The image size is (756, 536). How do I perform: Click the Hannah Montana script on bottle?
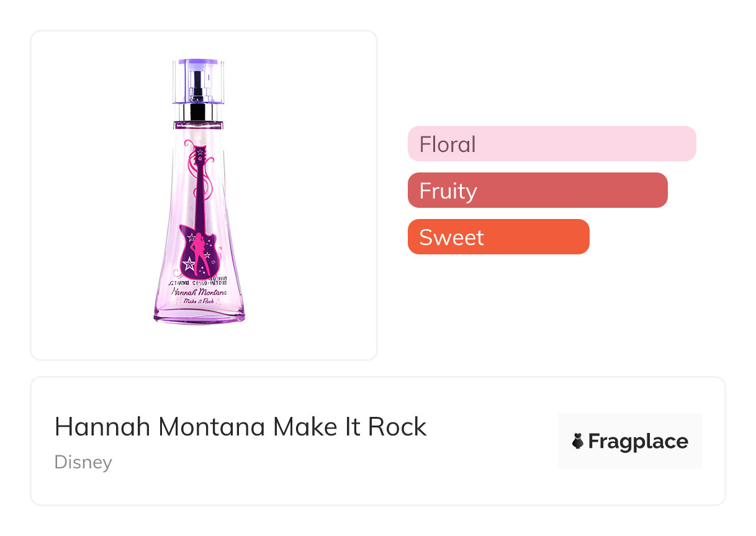[198, 291]
